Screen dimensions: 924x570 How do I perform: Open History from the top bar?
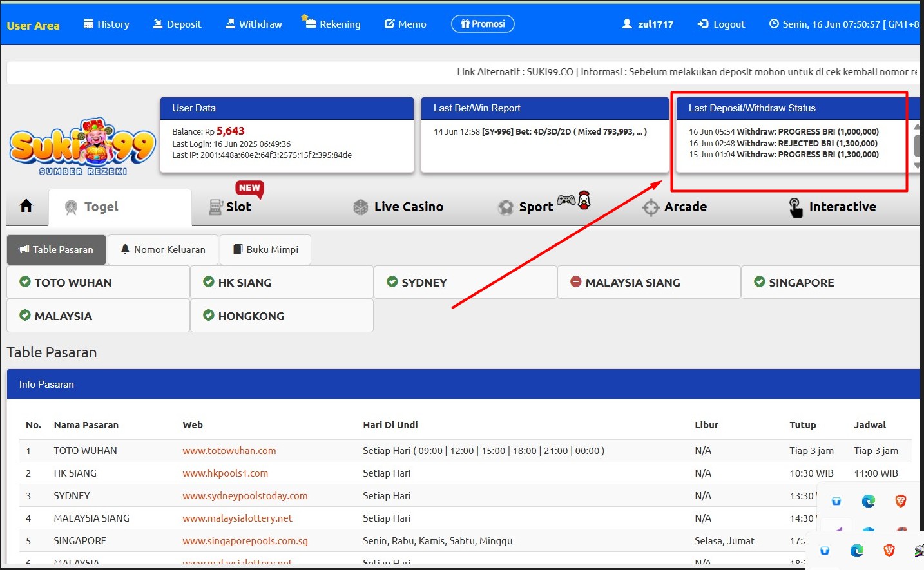(106, 24)
